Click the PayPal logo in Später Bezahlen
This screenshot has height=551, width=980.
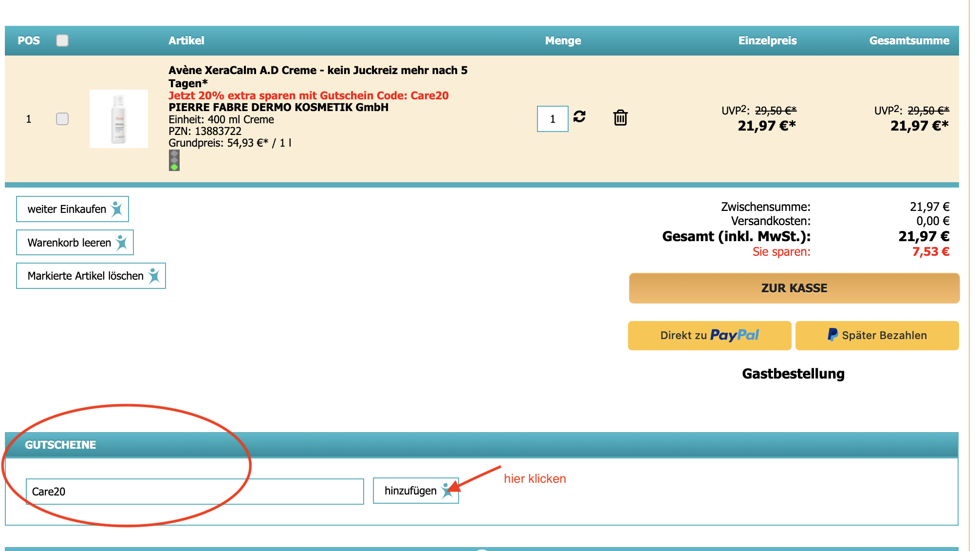pyautogui.click(x=832, y=335)
